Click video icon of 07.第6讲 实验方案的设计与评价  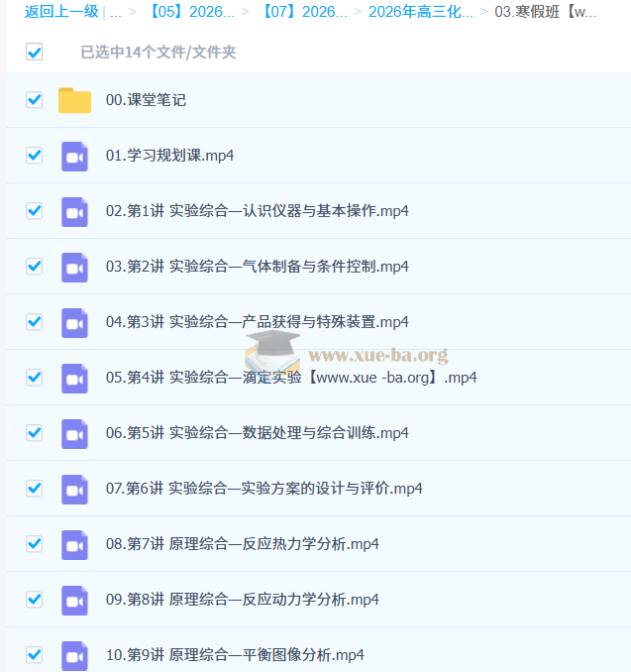click(74, 489)
